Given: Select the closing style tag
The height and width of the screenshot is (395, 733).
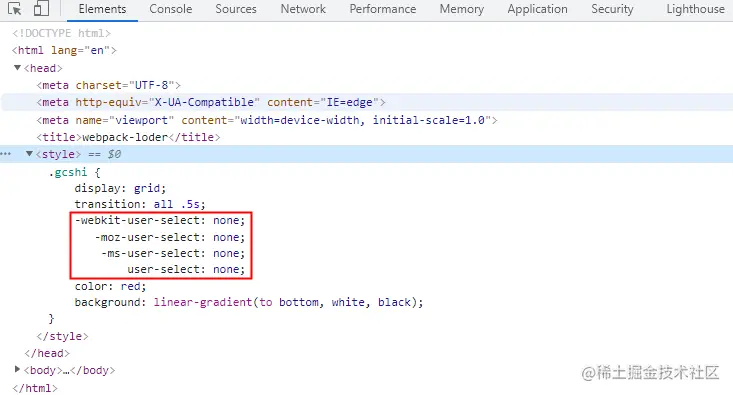Looking at the screenshot, I should point(62,336).
